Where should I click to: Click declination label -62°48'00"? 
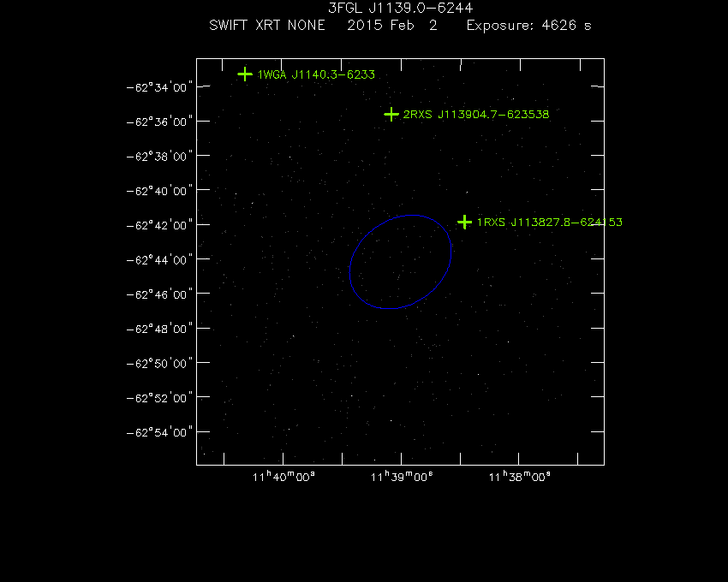coord(159,329)
